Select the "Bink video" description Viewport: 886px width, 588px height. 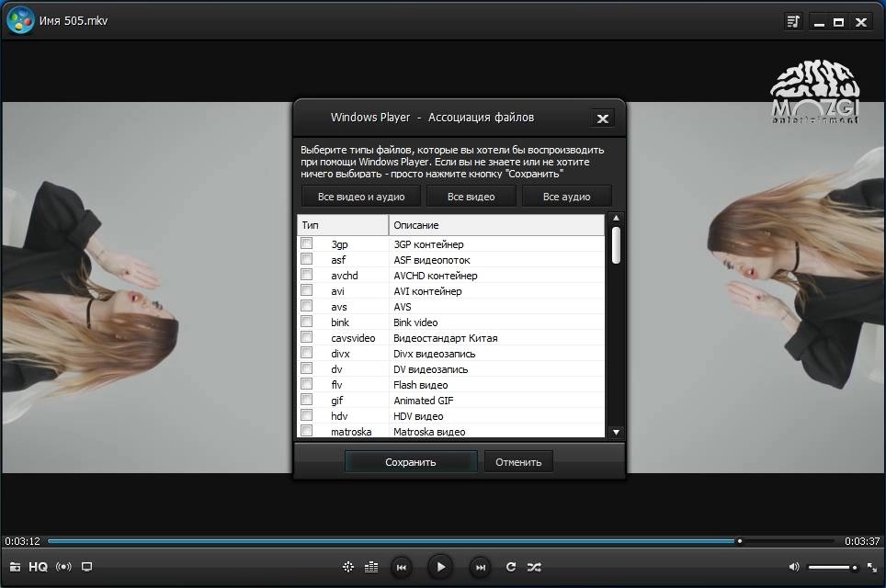pyautogui.click(x=415, y=322)
